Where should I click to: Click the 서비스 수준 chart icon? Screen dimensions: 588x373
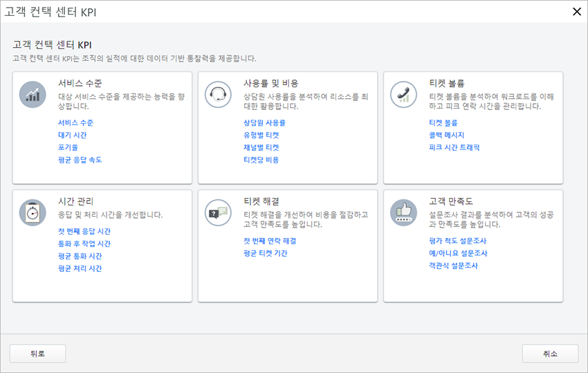tap(33, 94)
